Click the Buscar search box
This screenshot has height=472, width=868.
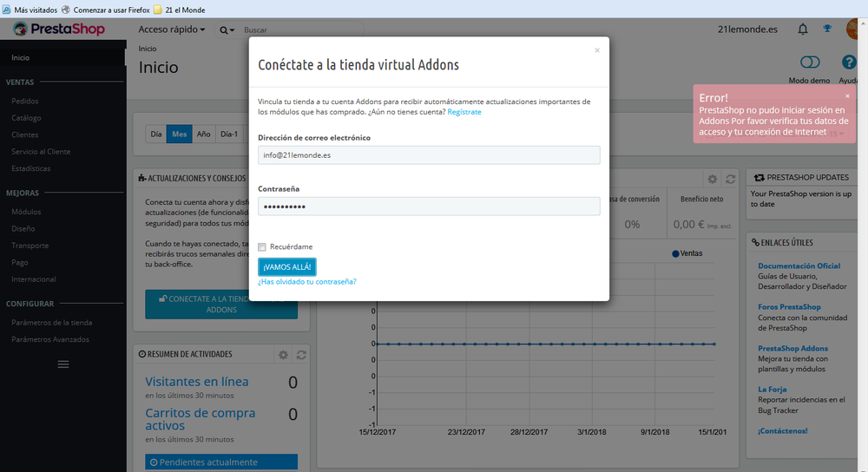302,29
